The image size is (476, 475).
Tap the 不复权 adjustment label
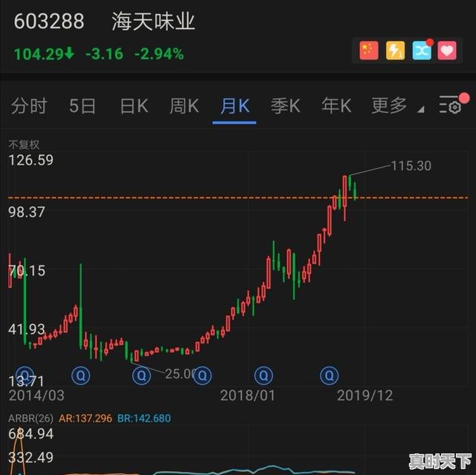(24, 144)
